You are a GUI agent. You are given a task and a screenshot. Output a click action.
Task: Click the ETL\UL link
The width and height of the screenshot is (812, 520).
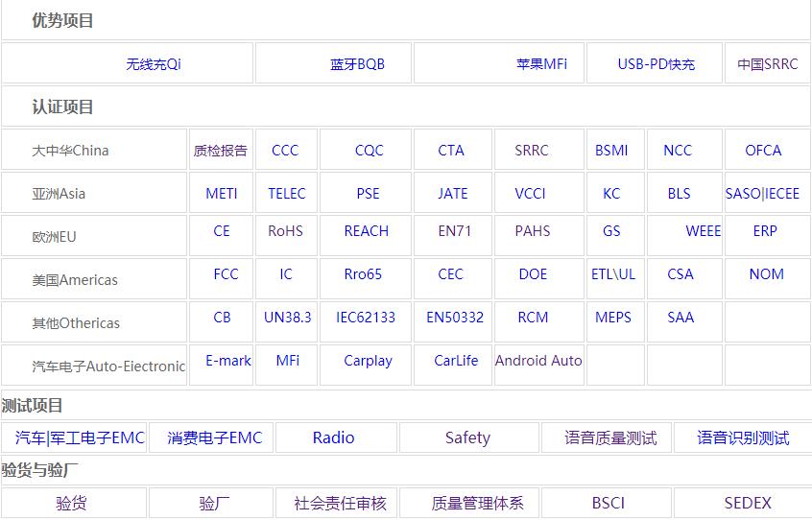pos(613,274)
